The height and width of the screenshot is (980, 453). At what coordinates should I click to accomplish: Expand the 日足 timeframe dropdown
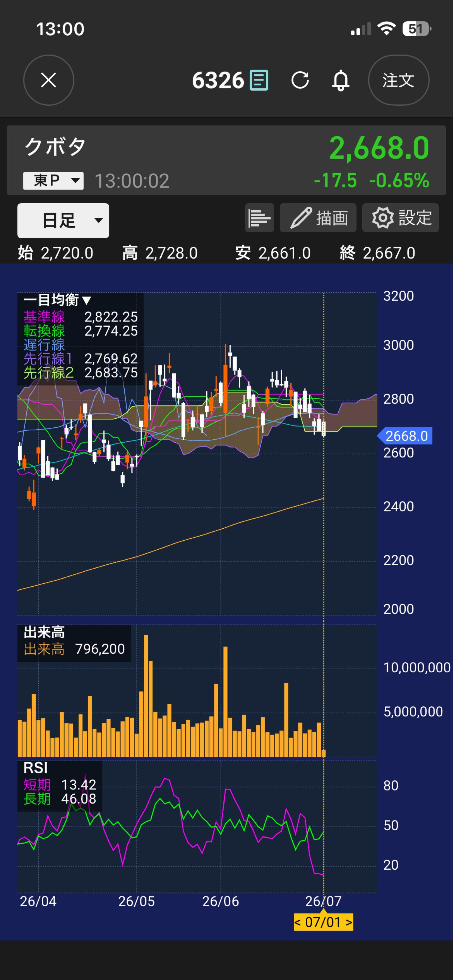(x=63, y=221)
